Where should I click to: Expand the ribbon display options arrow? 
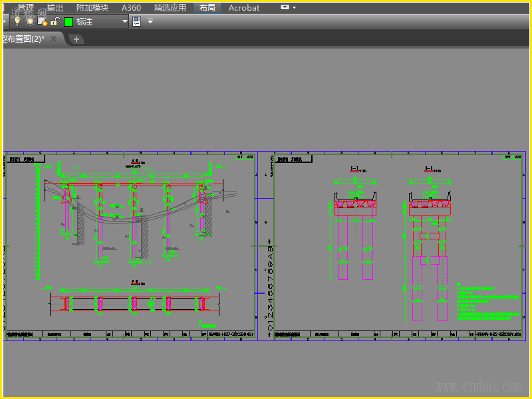point(294,7)
